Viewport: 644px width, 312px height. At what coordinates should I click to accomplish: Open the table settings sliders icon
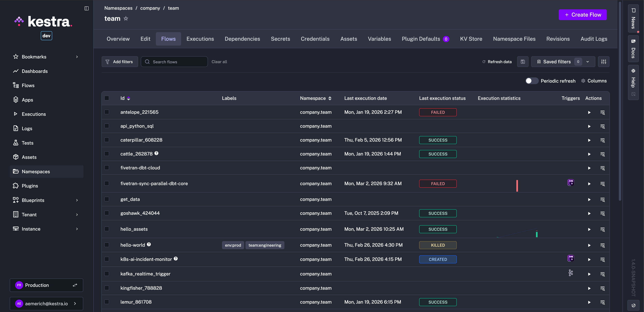coord(604,62)
